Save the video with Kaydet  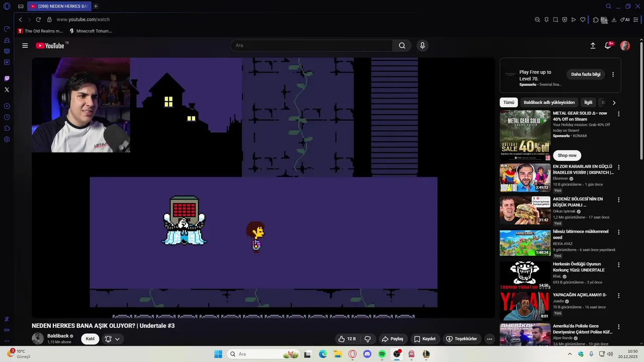[x=425, y=339]
